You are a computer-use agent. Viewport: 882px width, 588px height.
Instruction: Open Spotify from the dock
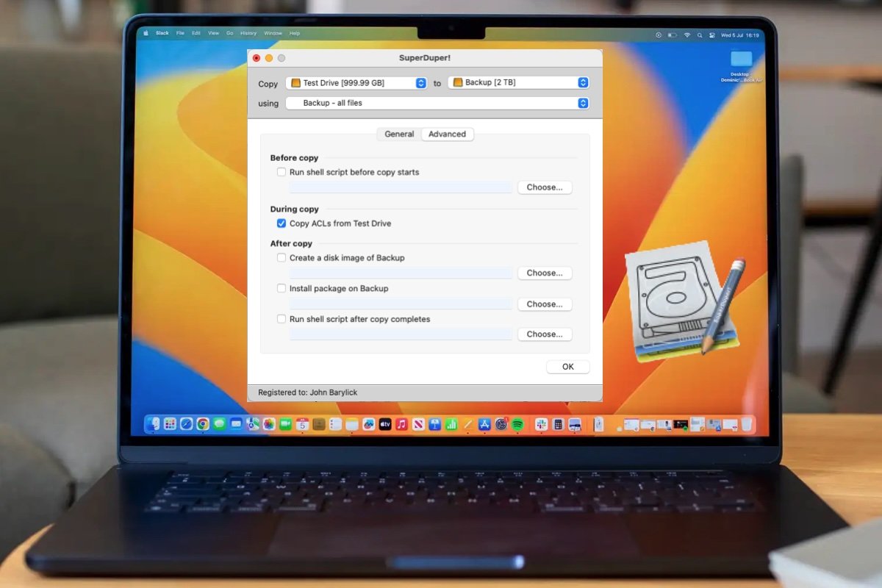[517, 424]
